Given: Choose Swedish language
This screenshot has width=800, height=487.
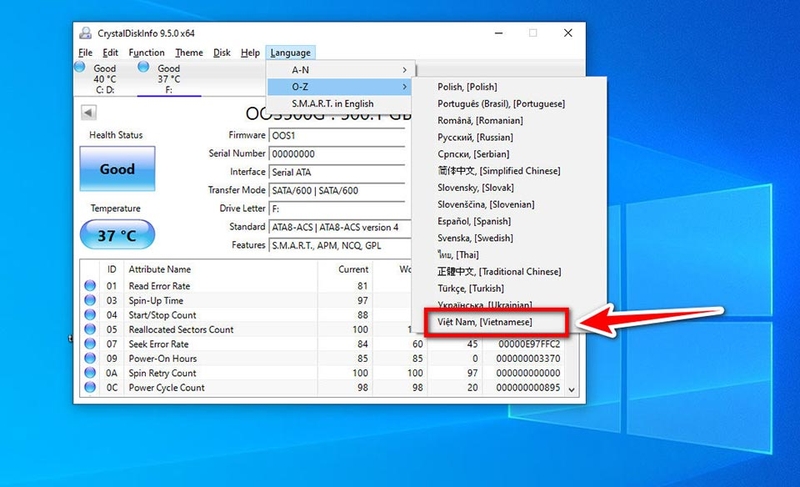Looking at the screenshot, I should point(509,238).
